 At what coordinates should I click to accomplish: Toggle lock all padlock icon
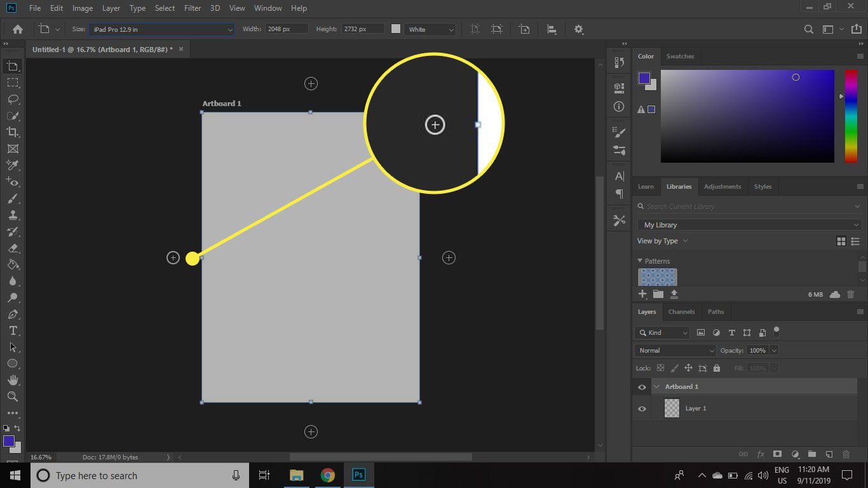click(x=717, y=368)
